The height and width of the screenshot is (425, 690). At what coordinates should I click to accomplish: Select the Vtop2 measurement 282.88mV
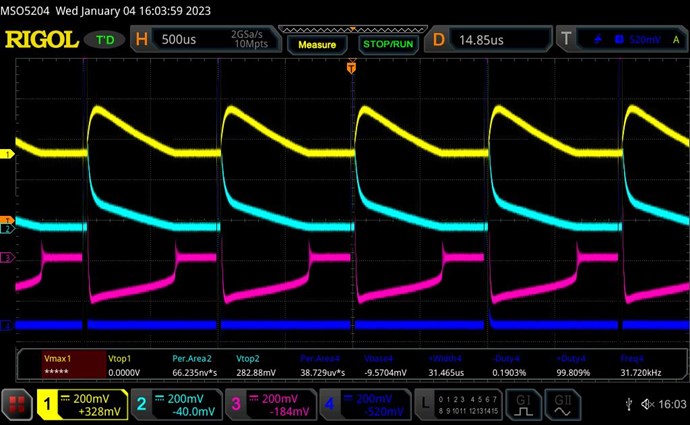click(256, 365)
